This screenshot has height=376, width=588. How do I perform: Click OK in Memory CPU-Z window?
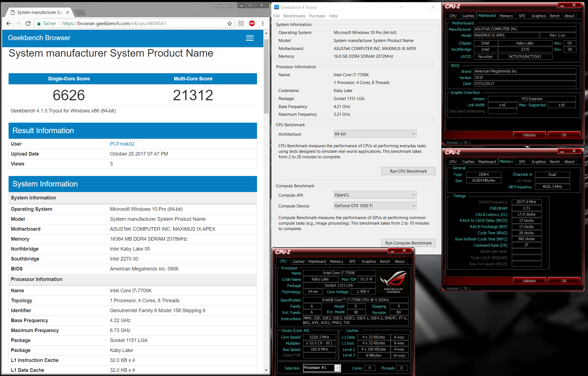pyautogui.click(x=564, y=281)
